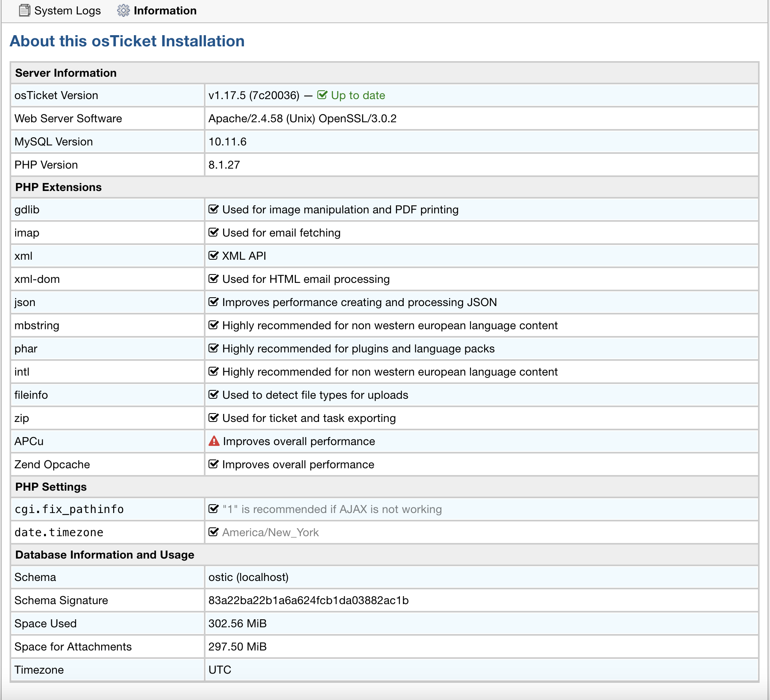Click 'Improves performance creating and processing JSON'
770x700 pixels.
[x=359, y=302]
